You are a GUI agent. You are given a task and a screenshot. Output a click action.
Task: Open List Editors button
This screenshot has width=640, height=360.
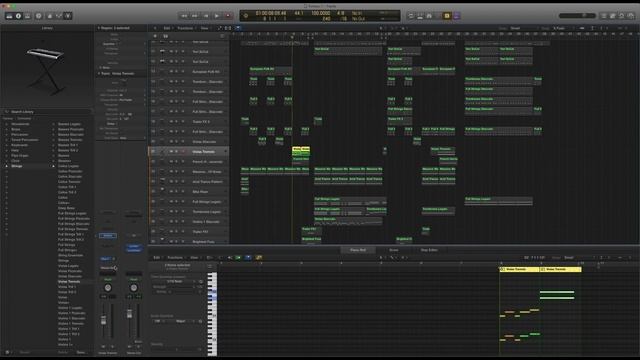coord(603,16)
